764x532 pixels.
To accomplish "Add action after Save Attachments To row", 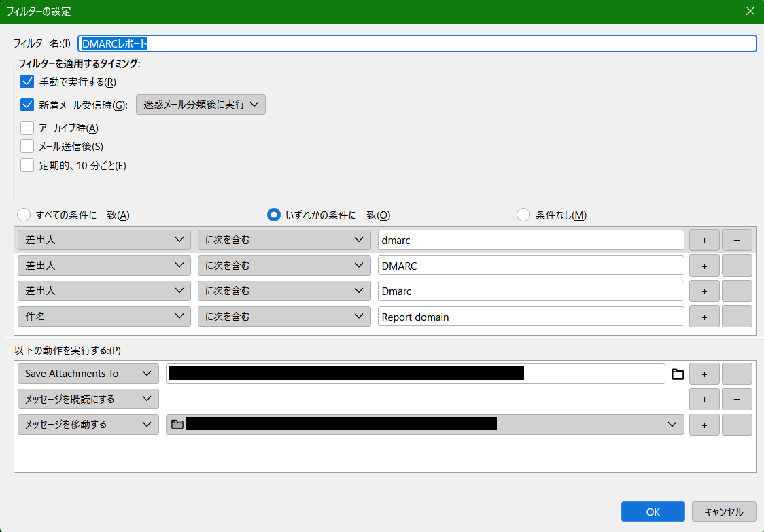I will (704, 374).
